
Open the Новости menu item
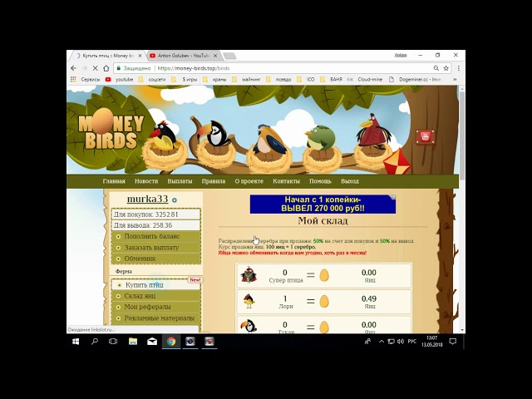pyautogui.click(x=146, y=181)
